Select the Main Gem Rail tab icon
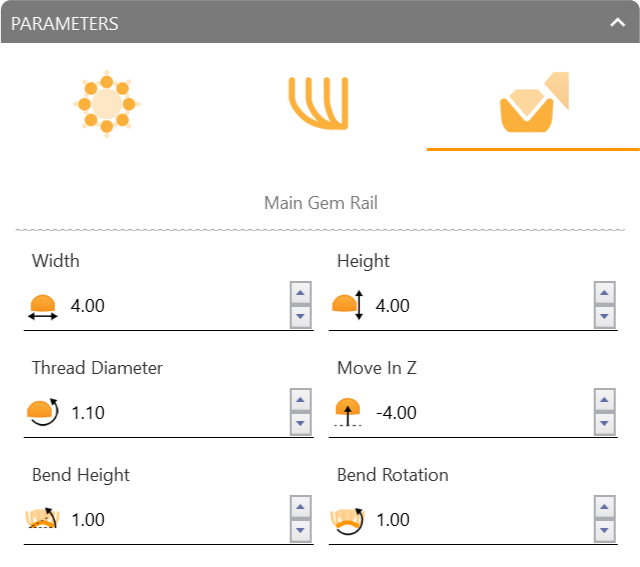This screenshot has width=640, height=567. (534, 102)
